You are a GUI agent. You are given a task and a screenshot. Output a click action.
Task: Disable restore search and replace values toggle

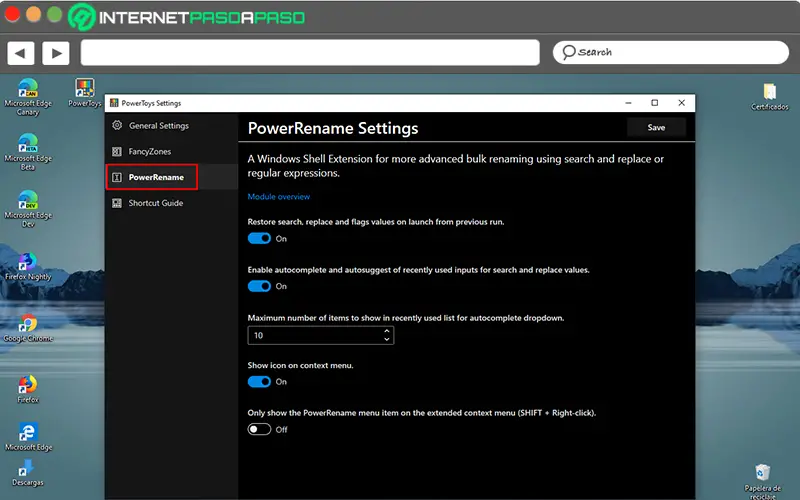(259, 239)
